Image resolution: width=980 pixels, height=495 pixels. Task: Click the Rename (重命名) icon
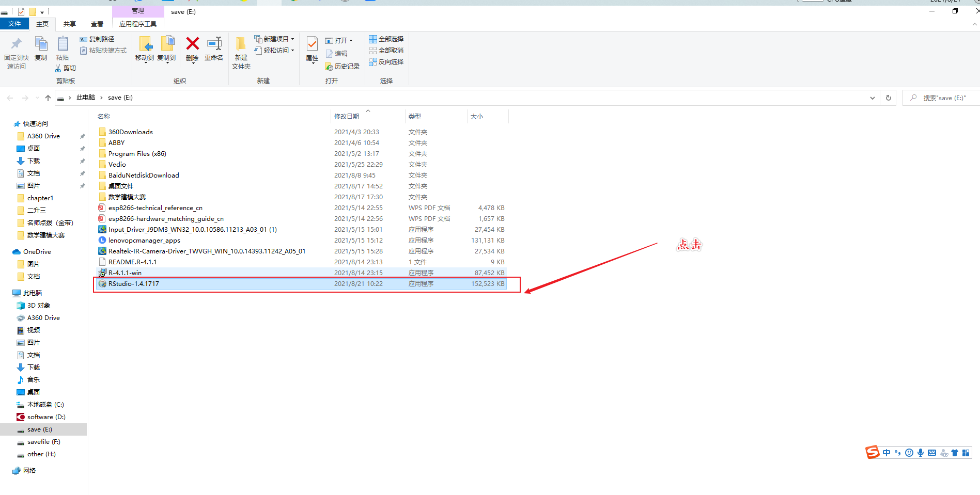coord(214,43)
